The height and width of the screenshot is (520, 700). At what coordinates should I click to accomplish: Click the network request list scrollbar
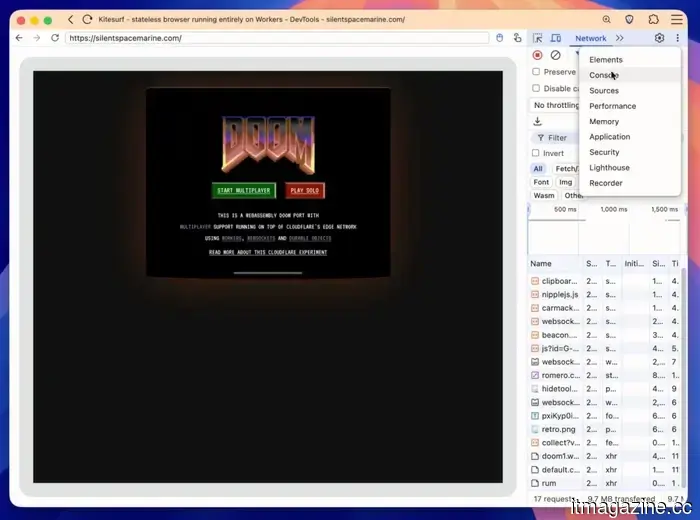683,377
